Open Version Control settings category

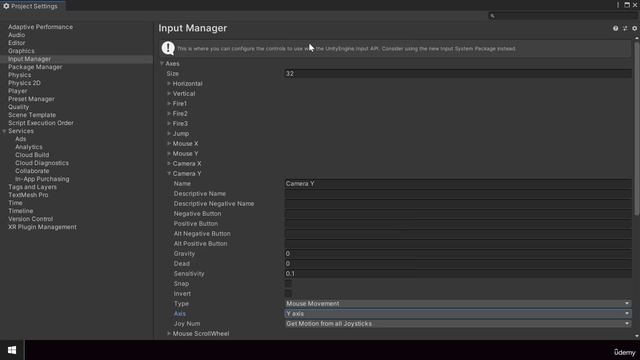tap(30, 219)
